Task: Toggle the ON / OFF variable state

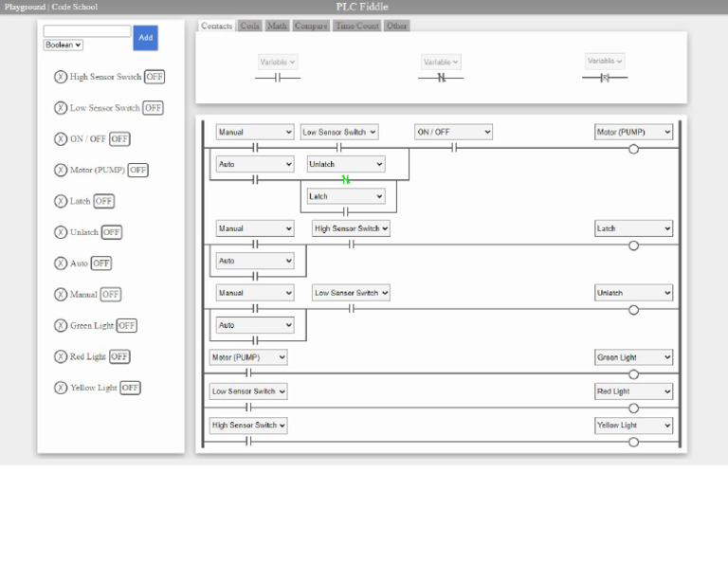Action: (x=119, y=139)
